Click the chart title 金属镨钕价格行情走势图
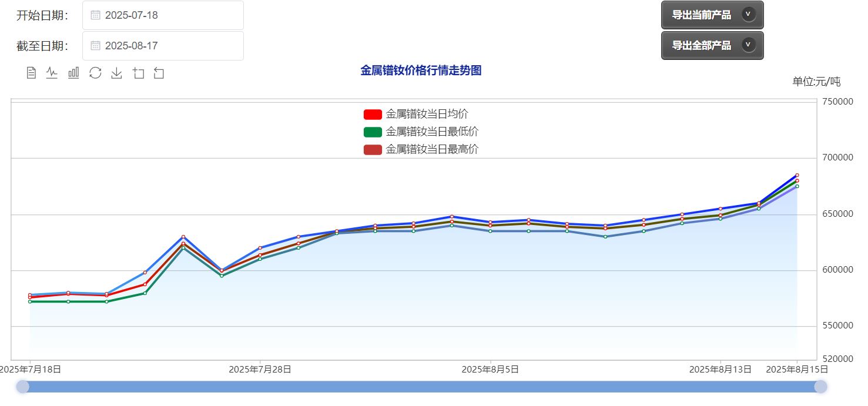Screen dimensions: 868x406 coord(421,71)
